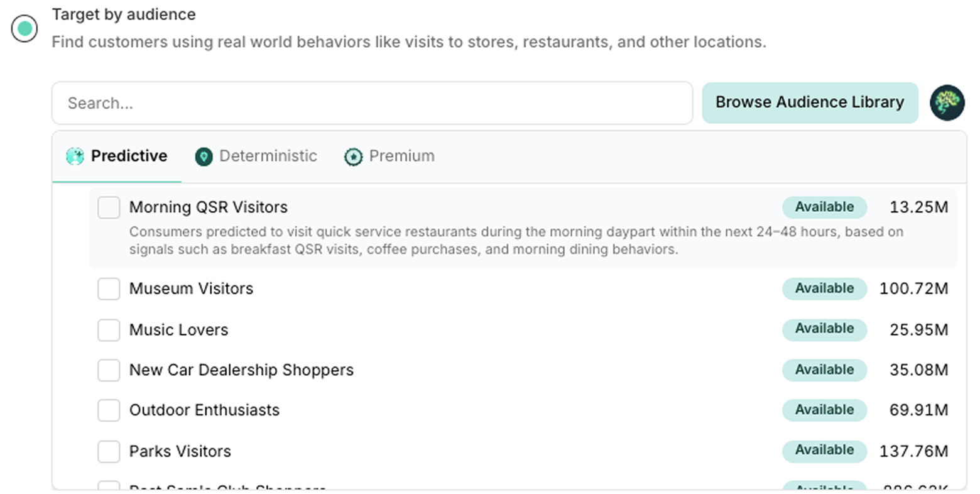This screenshot has height=494, width=980.
Task: Tick the Museum Visitors checkbox
Action: [109, 289]
